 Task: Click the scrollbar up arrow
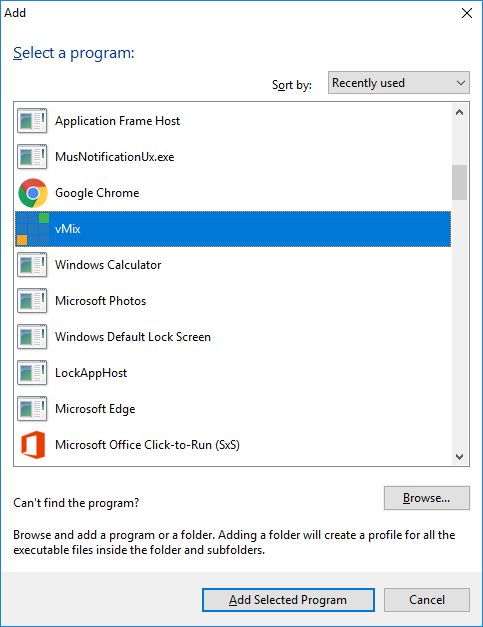(x=459, y=112)
